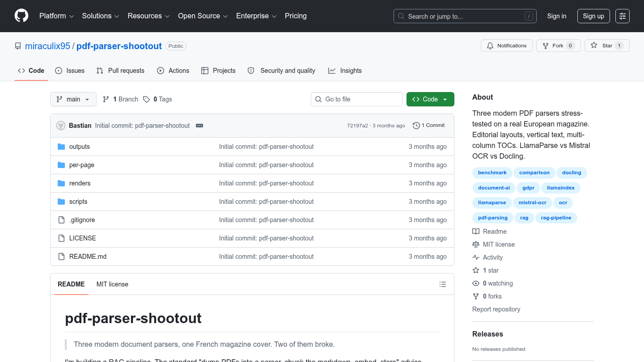The height and width of the screenshot is (362, 644).
Task: Switch to the Actions tab
Action: coord(173,71)
